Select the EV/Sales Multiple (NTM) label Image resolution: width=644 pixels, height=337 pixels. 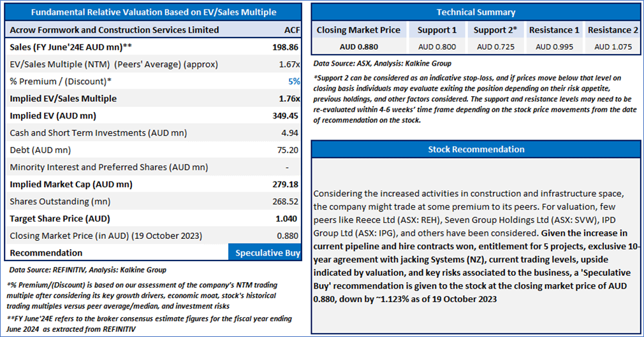click(113, 64)
